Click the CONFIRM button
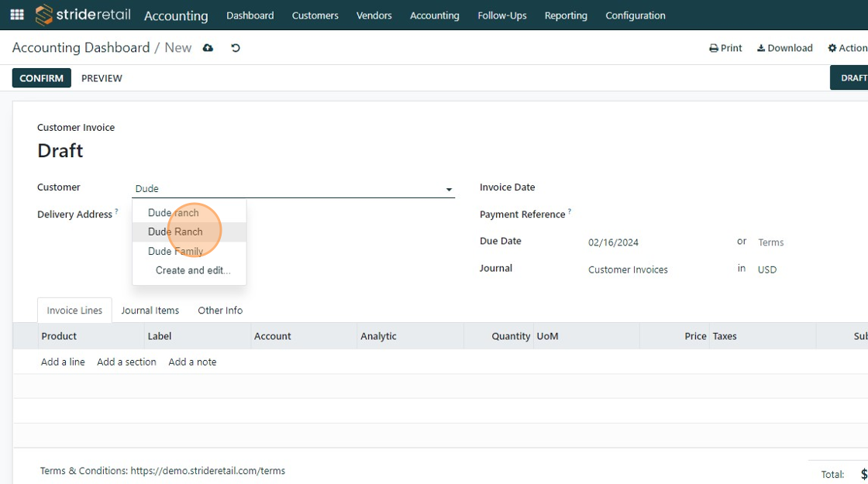Image resolution: width=868 pixels, height=484 pixels. point(42,78)
